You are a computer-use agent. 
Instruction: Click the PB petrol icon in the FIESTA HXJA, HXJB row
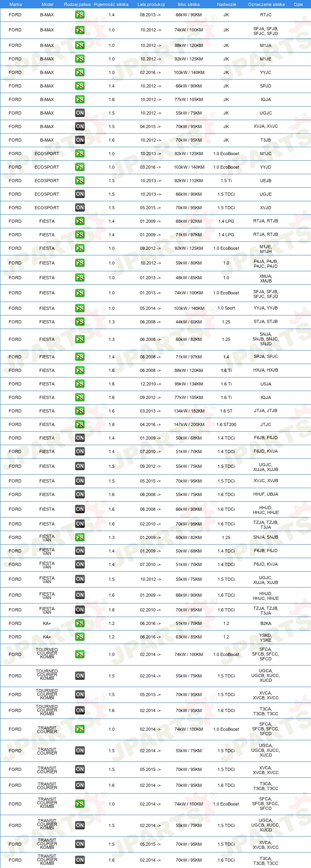[x=80, y=370]
